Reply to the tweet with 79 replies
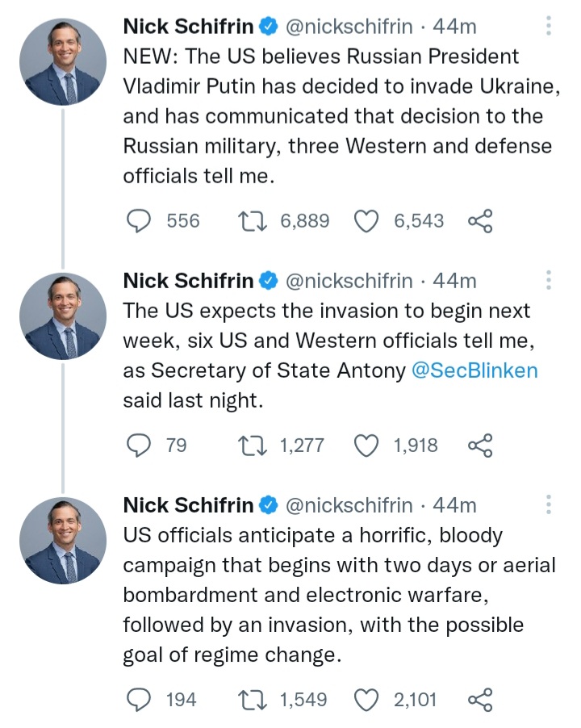 [141, 445]
